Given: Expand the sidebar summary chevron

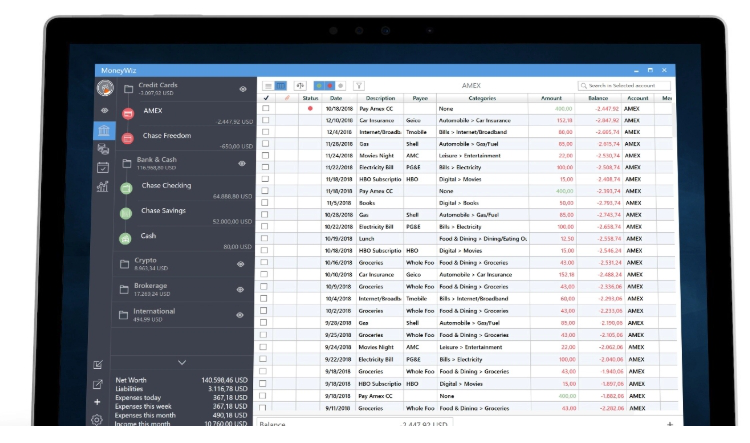Looking at the screenshot, I should coord(182,363).
